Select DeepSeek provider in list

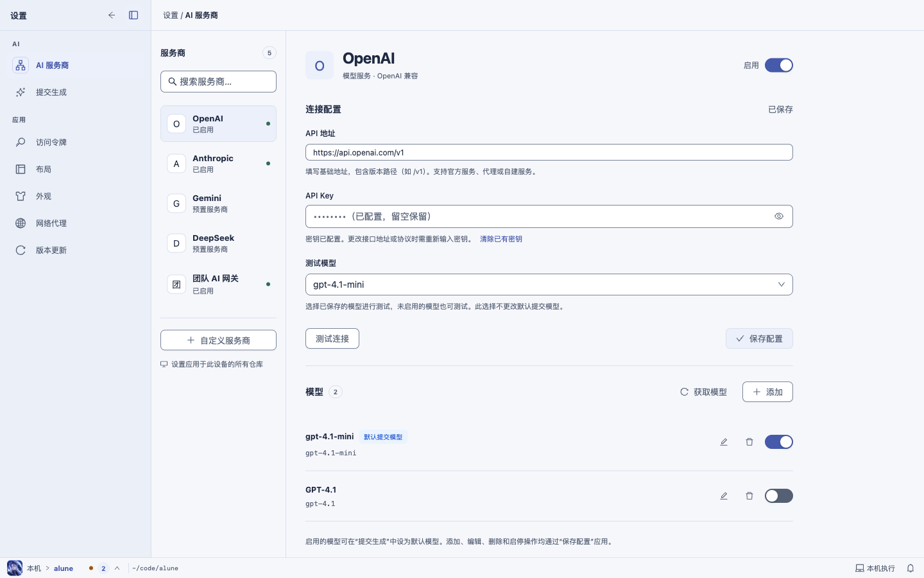(218, 243)
